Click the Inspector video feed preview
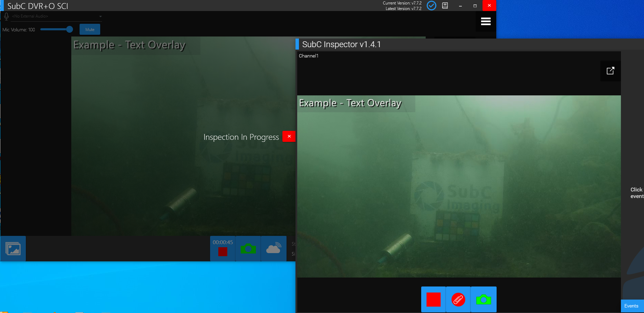The image size is (644, 313). [x=459, y=186]
